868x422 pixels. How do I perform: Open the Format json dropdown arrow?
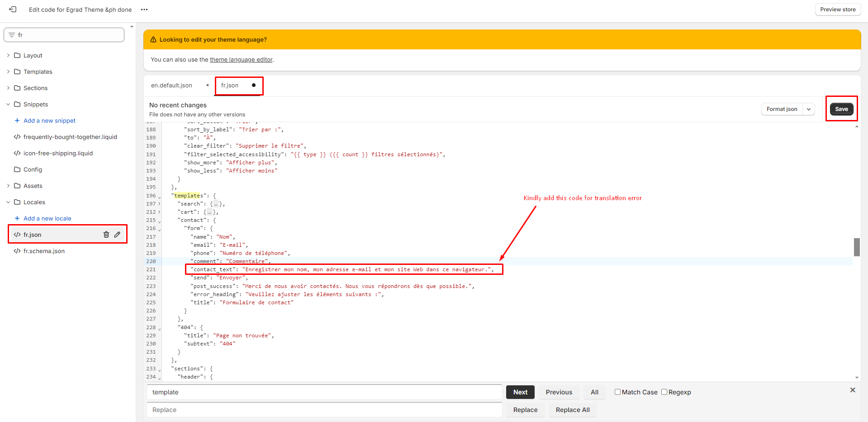(x=809, y=109)
